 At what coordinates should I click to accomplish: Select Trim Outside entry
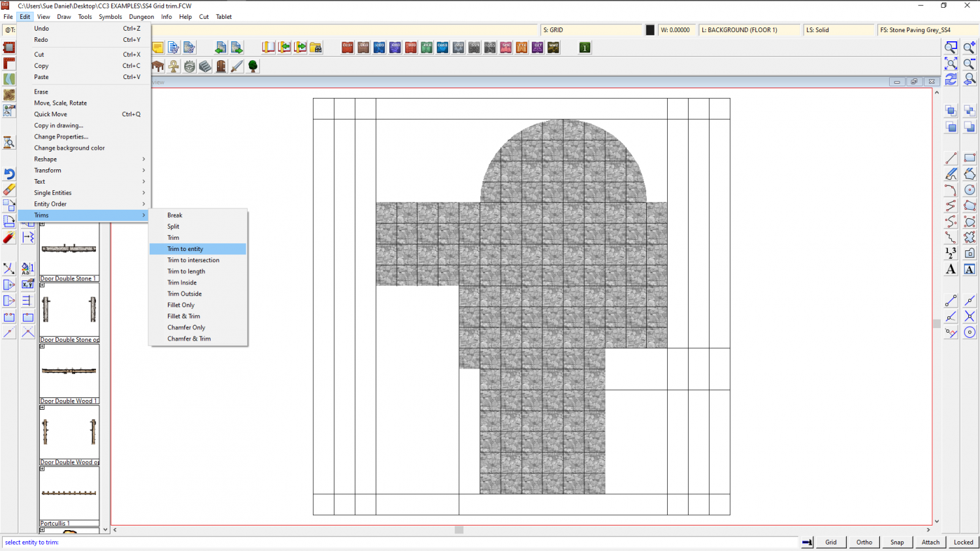click(x=198, y=294)
